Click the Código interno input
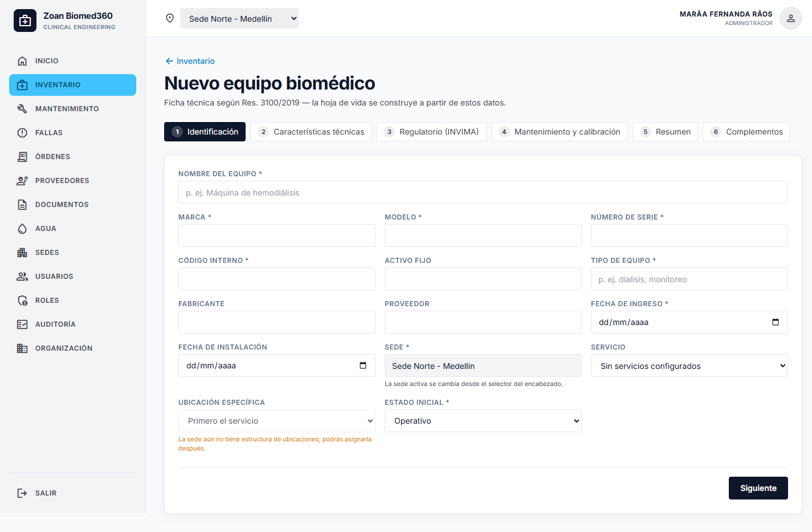The width and height of the screenshot is (812, 532). (x=277, y=279)
